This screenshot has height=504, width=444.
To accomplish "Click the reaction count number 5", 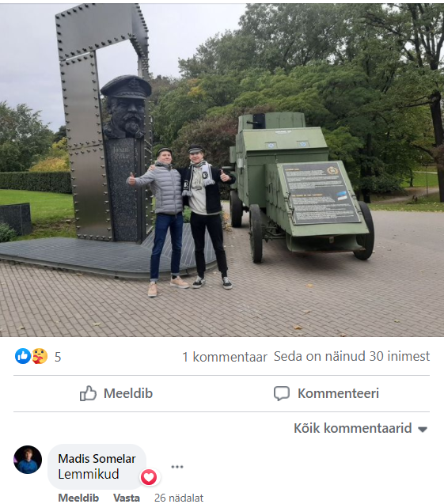I will 58,357.
